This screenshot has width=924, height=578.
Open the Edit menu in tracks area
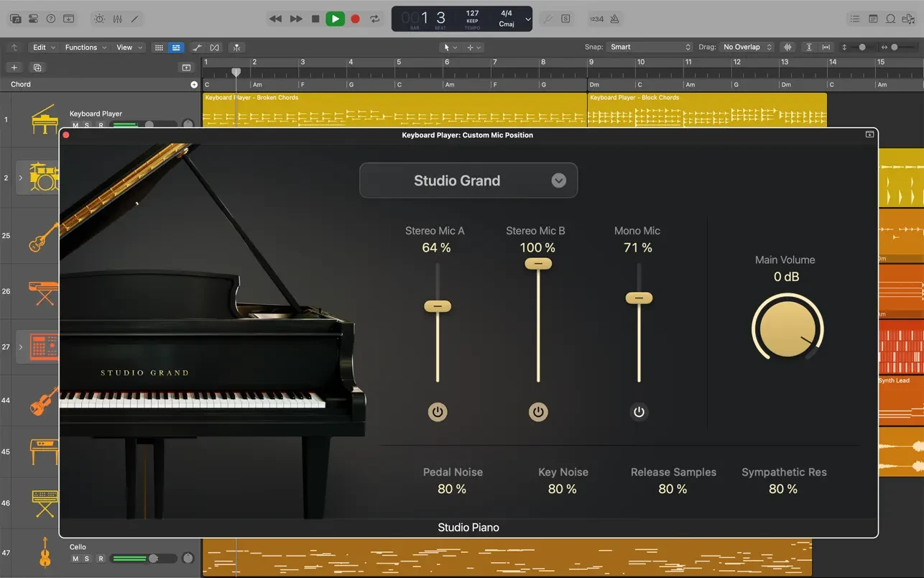43,47
